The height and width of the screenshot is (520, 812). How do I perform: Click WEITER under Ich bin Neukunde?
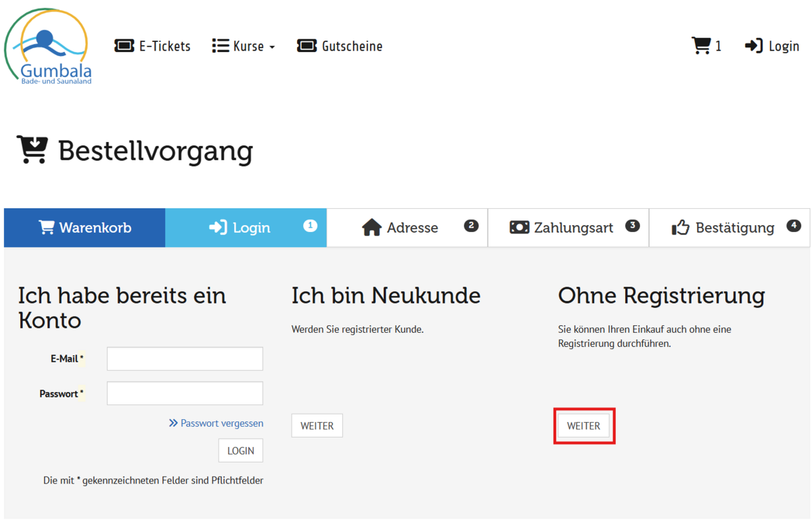coord(317,426)
